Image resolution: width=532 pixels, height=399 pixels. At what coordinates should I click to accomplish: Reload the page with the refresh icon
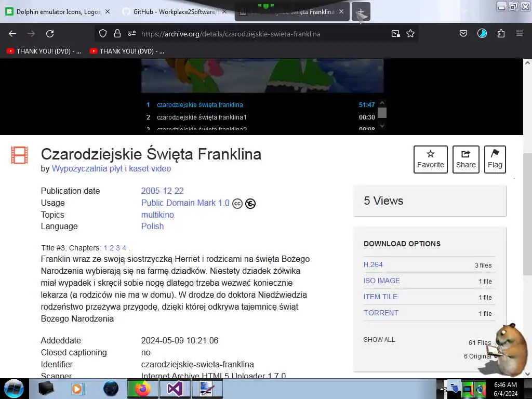click(50, 34)
